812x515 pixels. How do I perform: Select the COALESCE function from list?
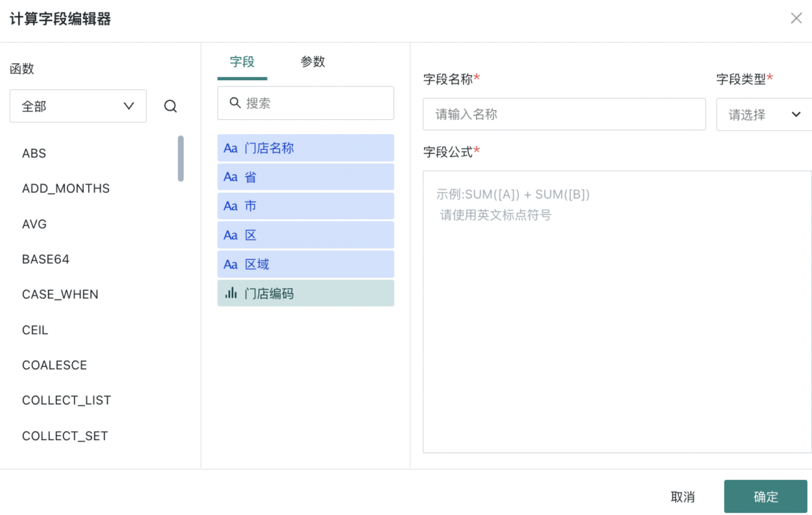tap(54, 365)
